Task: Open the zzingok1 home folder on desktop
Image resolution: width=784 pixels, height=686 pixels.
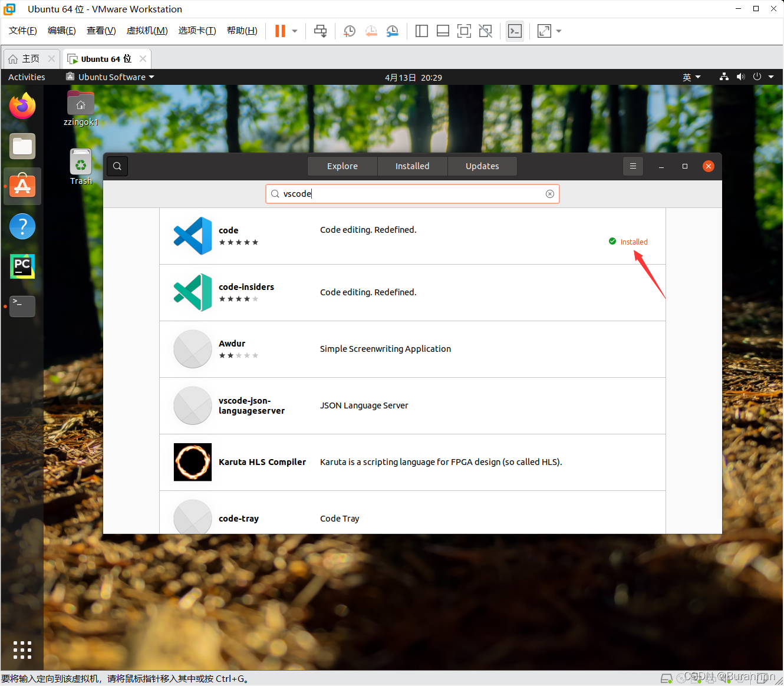Action: coord(81,109)
